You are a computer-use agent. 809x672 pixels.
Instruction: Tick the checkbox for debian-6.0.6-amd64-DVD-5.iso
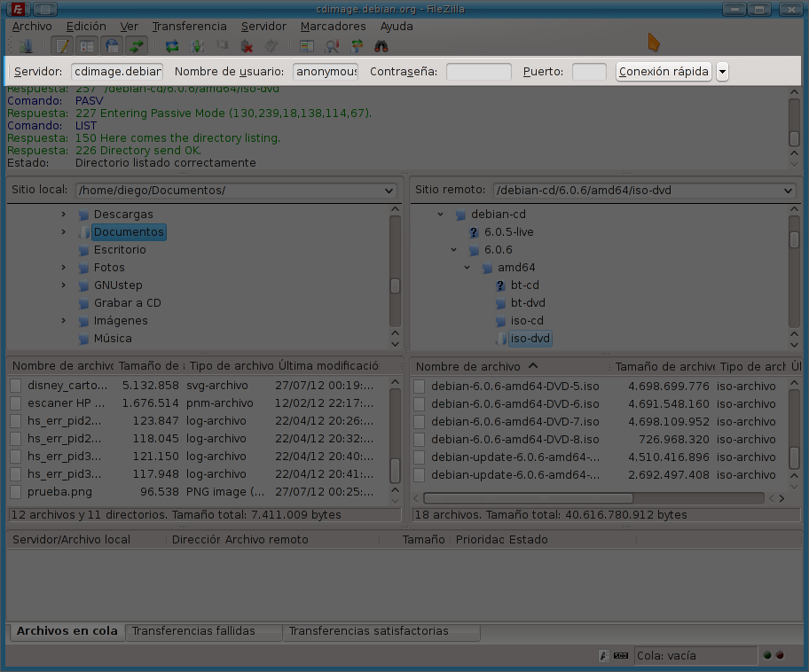pos(418,386)
